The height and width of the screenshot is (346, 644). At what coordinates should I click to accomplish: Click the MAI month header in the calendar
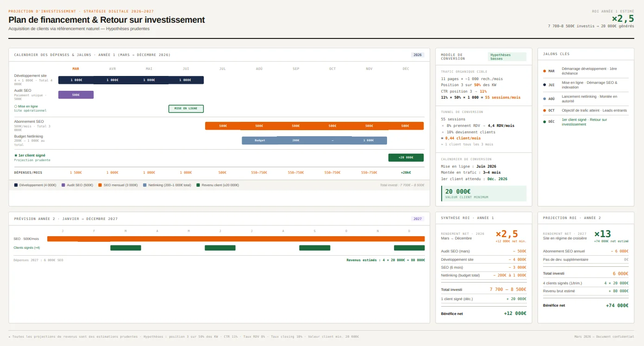[x=149, y=69]
